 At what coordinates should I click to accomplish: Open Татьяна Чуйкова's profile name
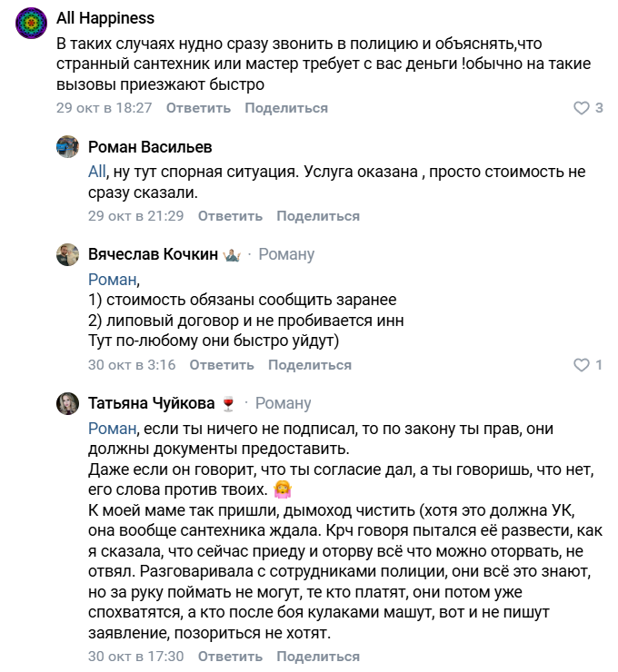coord(151,402)
